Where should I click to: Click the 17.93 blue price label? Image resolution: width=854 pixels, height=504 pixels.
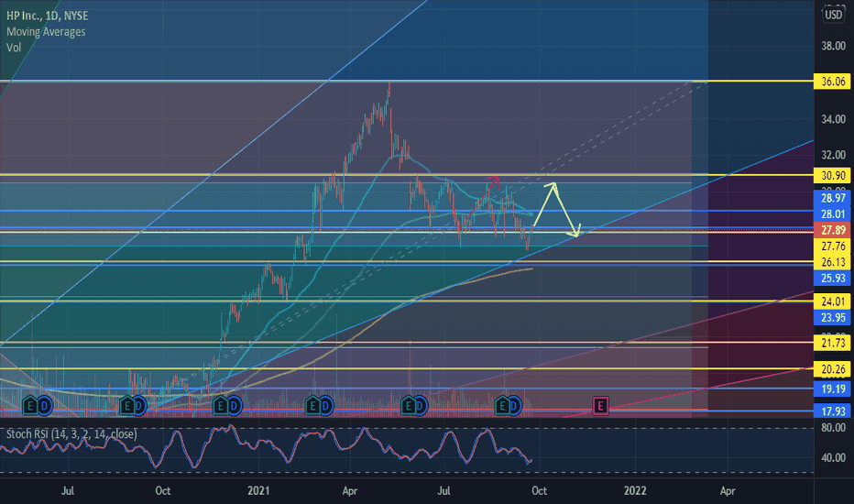point(833,411)
